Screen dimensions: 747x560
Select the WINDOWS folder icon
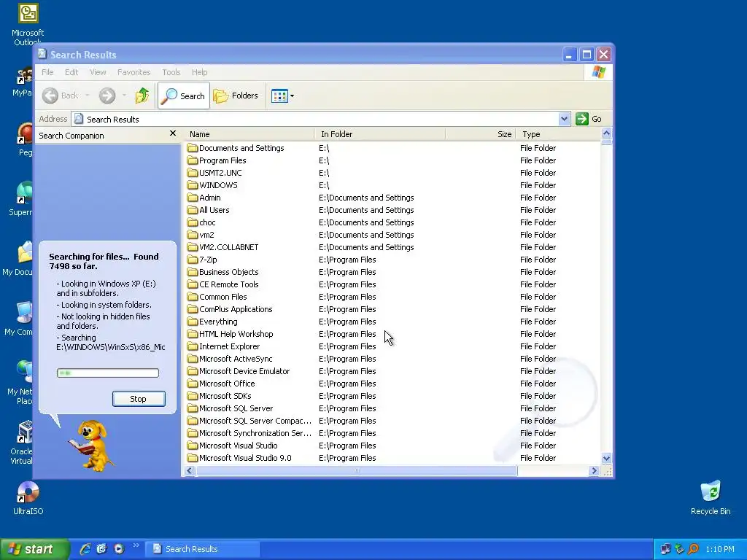[x=193, y=185]
